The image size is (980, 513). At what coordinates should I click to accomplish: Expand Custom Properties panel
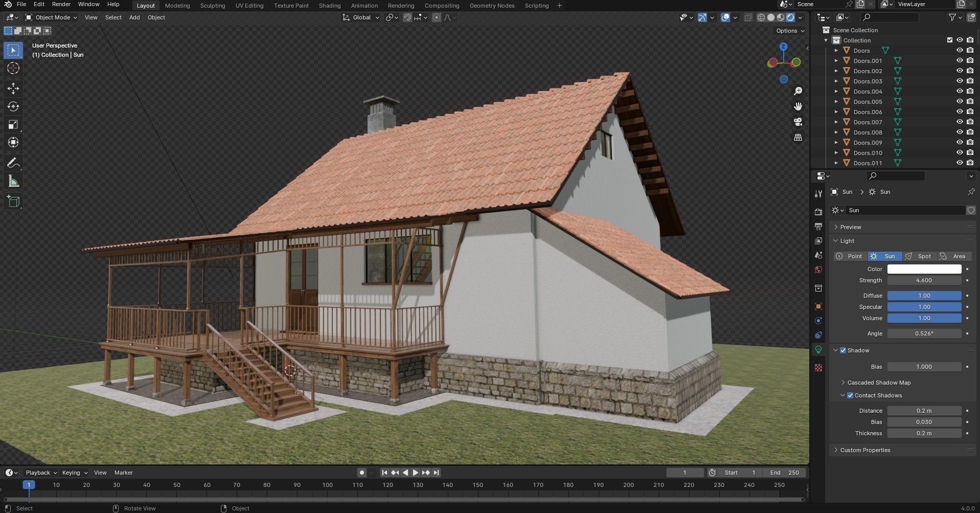pos(865,450)
